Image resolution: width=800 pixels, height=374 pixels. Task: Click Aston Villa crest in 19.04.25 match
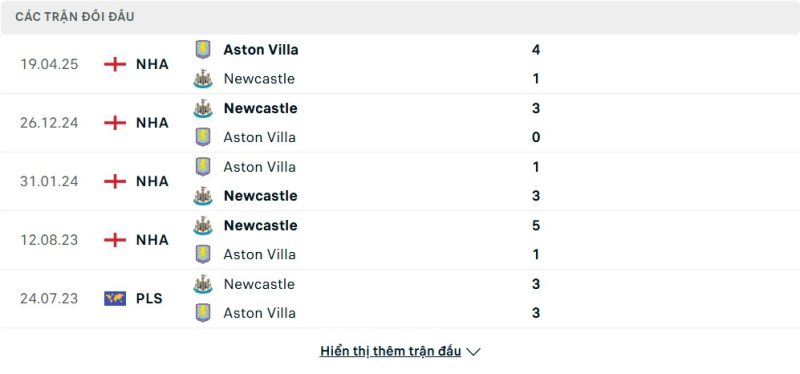203,49
